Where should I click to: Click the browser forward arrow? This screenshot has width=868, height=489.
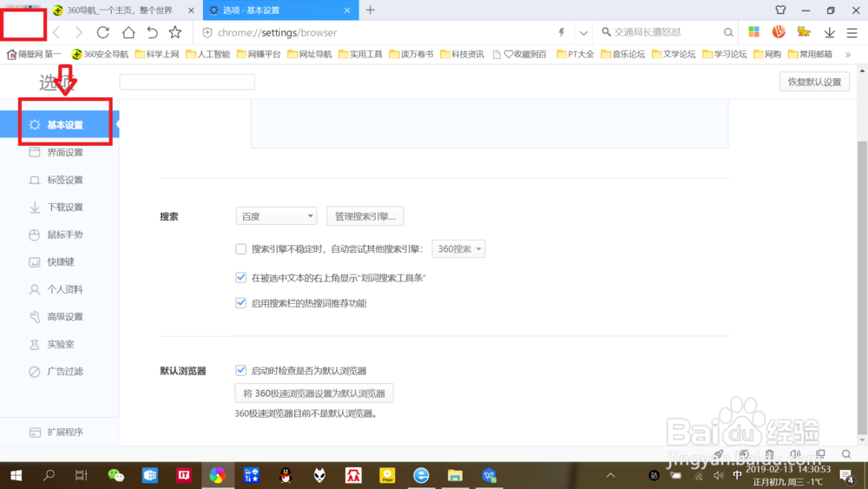point(79,33)
